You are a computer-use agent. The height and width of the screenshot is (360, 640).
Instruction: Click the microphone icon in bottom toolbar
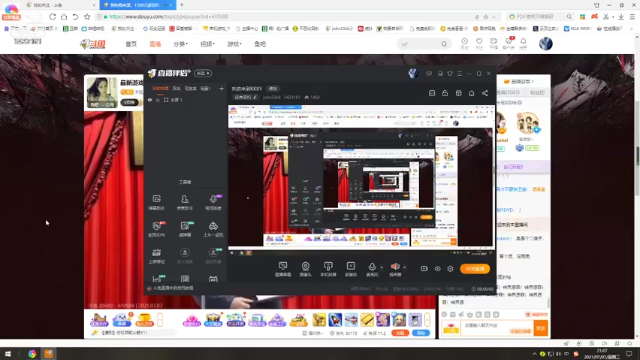click(x=372, y=269)
